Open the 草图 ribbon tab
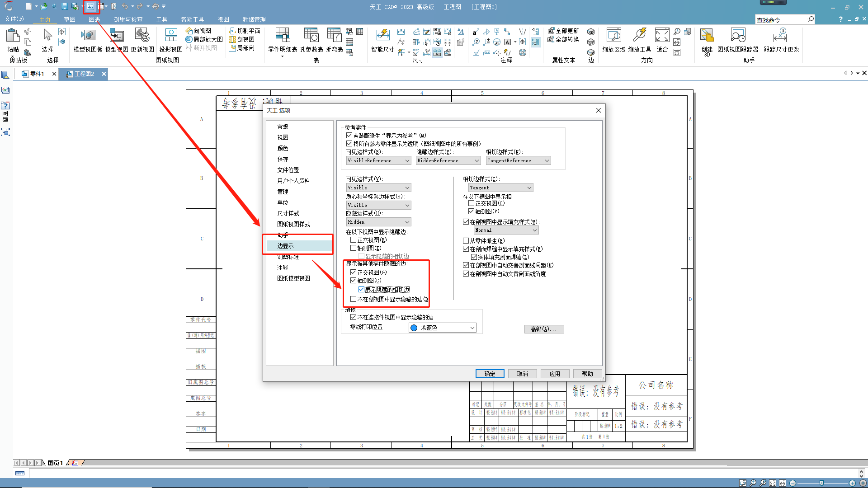This screenshot has width=868, height=488. click(70, 19)
